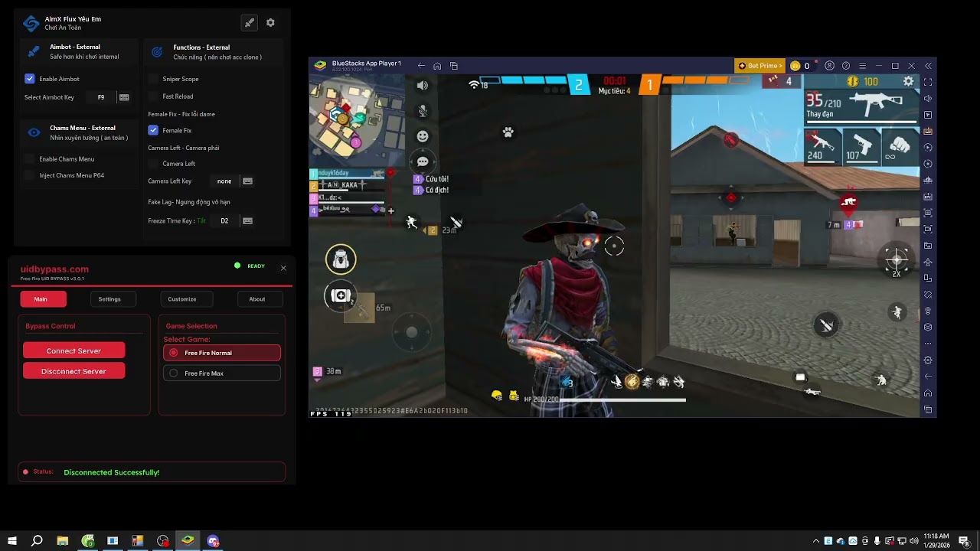
Task: Click BlueStacks sidebar volume icon
Action: coord(928,98)
